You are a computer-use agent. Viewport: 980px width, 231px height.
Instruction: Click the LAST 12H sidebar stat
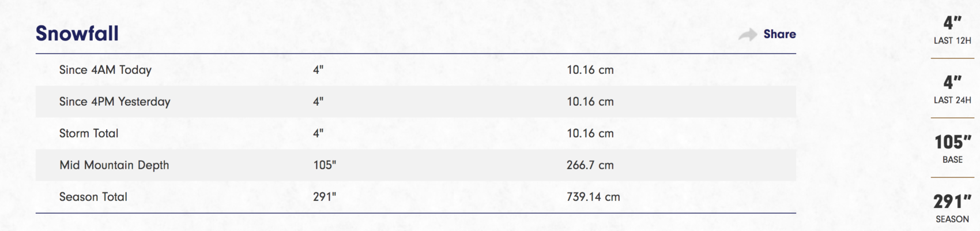pos(952,30)
